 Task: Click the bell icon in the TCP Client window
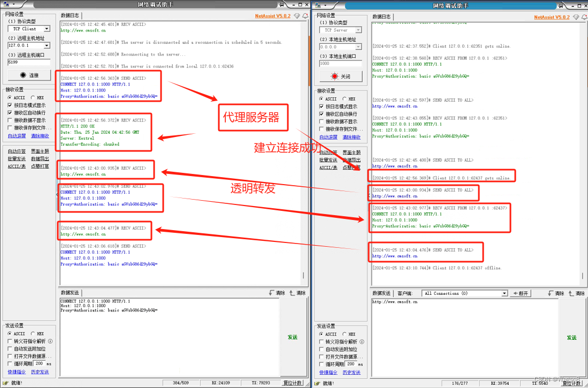point(306,16)
